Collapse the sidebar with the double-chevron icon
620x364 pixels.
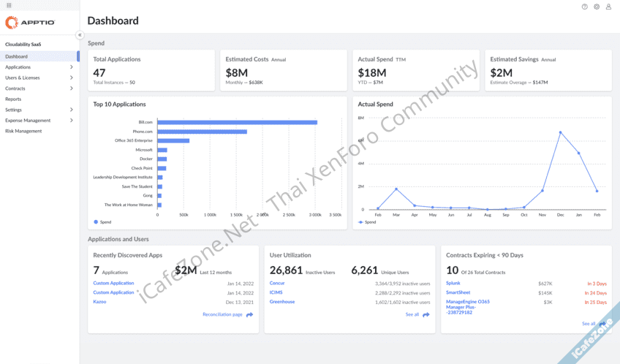point(80,35)
